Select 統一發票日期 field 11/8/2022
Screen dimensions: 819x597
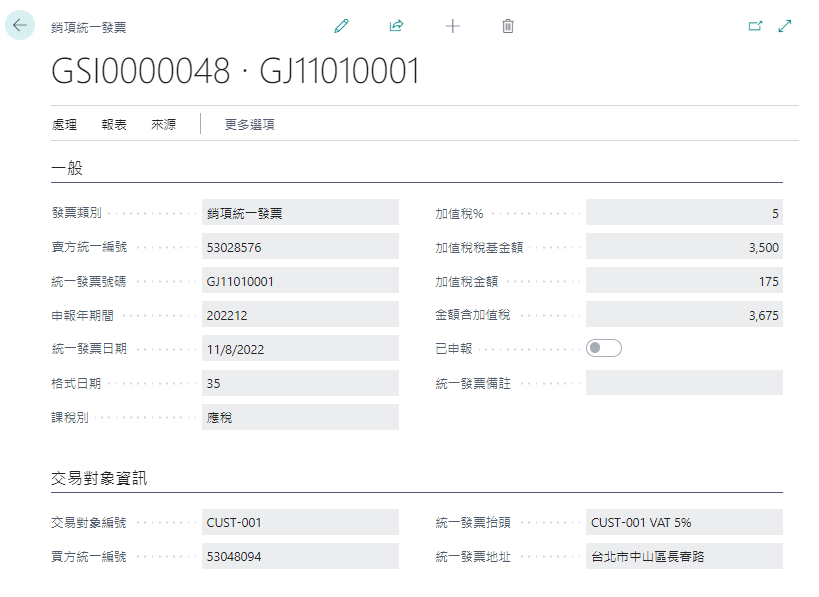[x=300, y=348]
